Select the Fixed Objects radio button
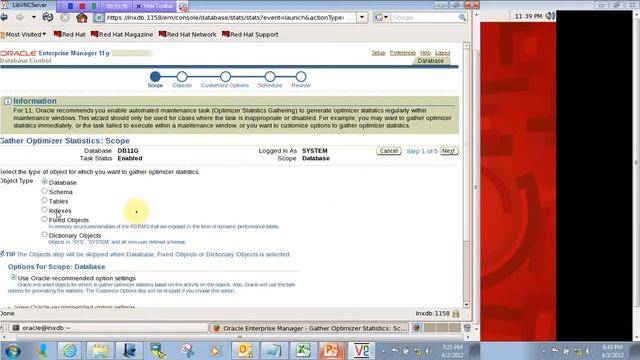The width and height of the screenshot is (640, 360). click(x=44, y=219)
